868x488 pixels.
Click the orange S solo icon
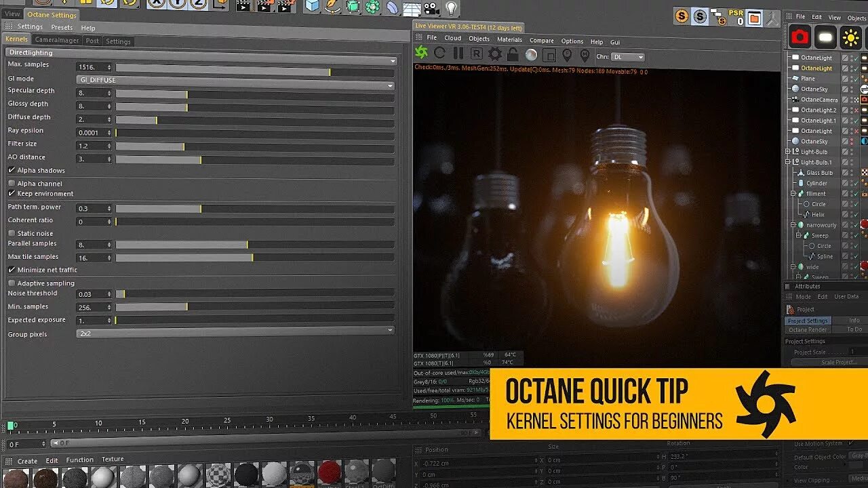pyautogui.click(x=682, y=16)
